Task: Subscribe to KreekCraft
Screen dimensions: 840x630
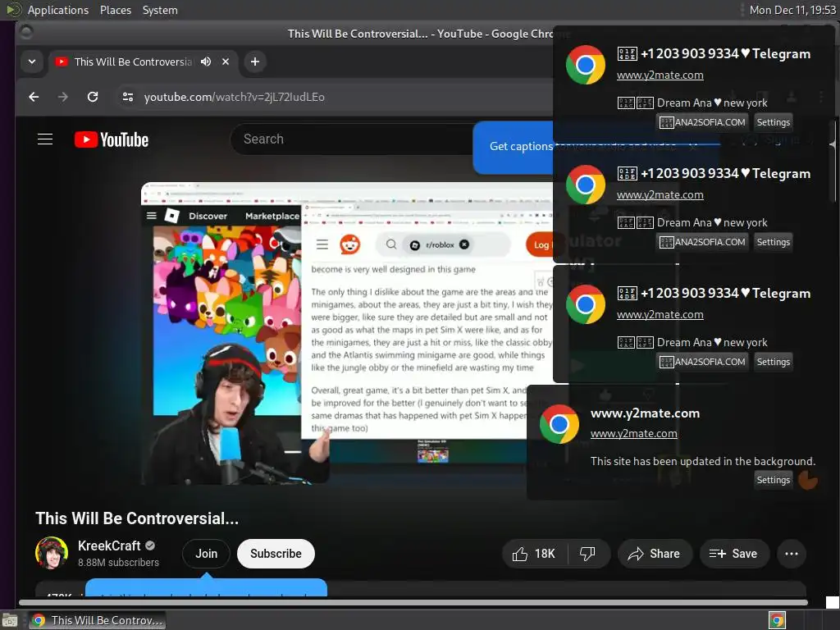Action: click(276, 554)
